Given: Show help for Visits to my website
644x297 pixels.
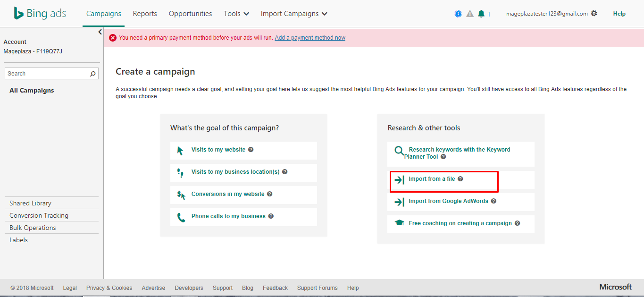Looking at the screenshot, I should pos(251,150).
